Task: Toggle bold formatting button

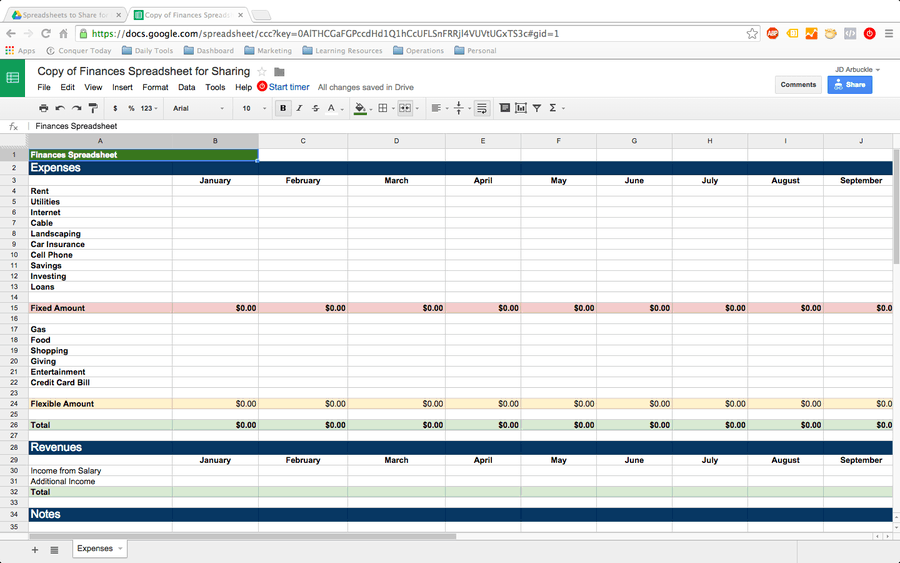Action: [283, 108]
